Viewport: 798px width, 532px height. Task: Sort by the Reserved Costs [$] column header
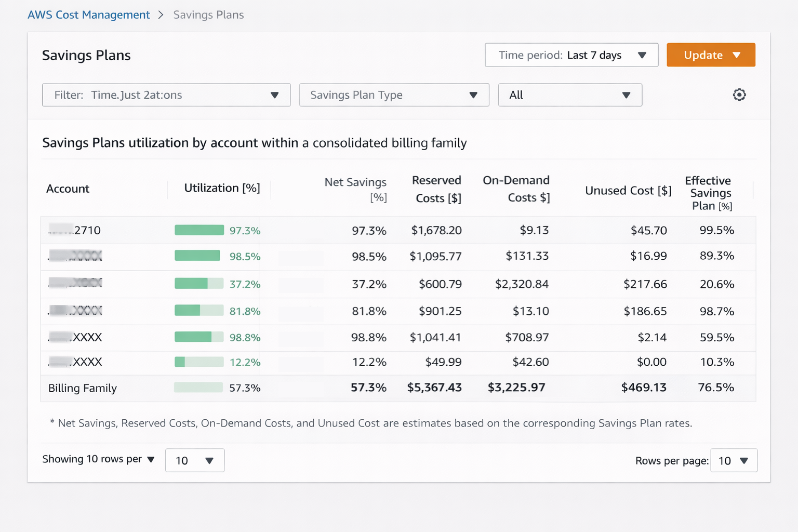pyautogui.click(x=437, y=189)
